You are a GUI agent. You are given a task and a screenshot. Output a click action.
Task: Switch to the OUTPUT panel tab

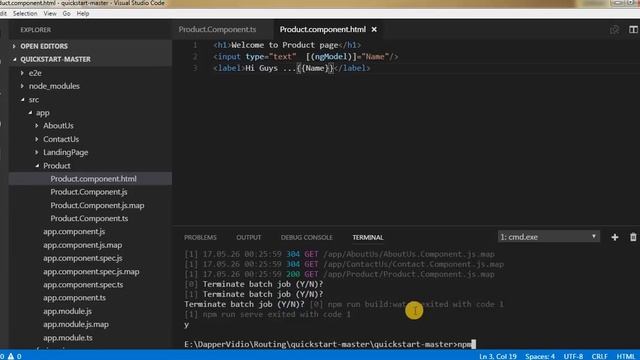pyautogui.click(x=249, y=237)
